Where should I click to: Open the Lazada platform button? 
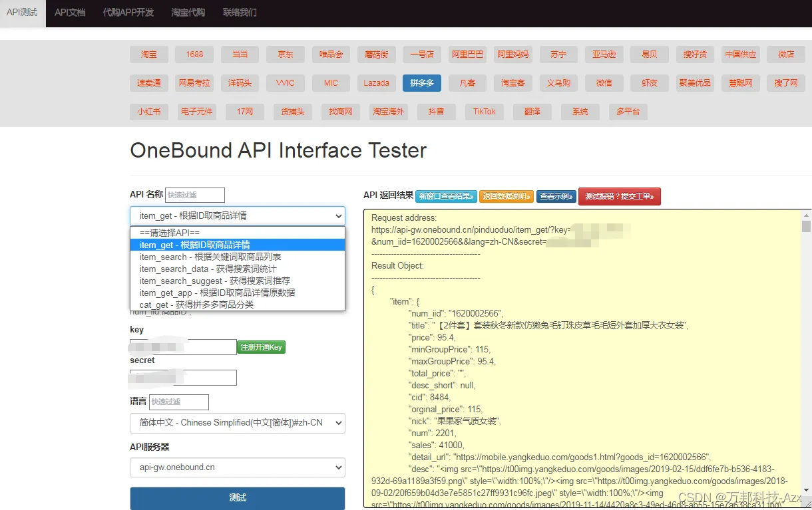coord(376,83)
